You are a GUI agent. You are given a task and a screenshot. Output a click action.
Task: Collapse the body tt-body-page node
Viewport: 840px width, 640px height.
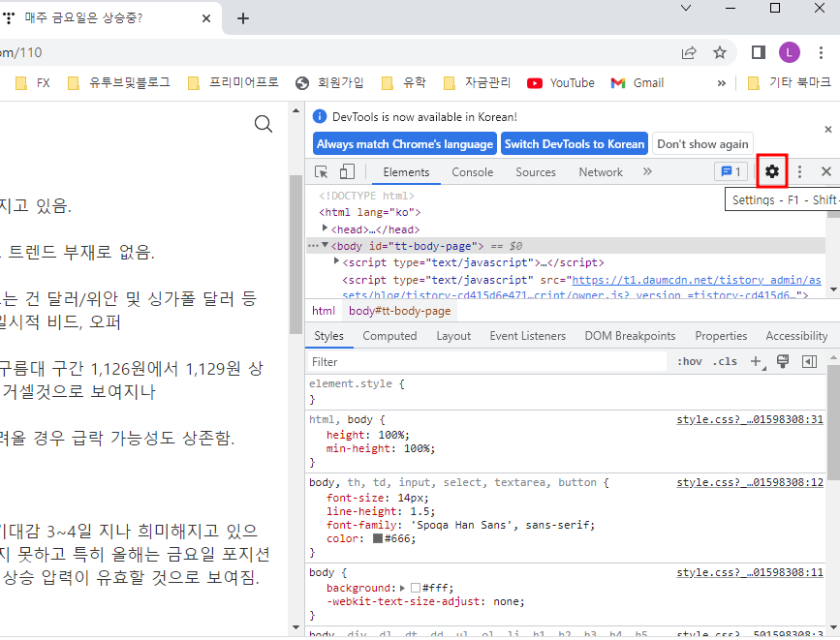(325, 245)
